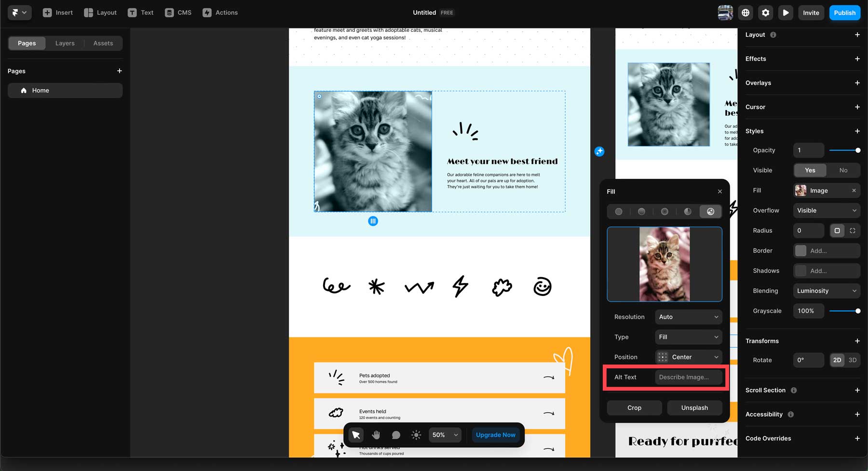Toggle light mode with the brightness icon
The width and height of the screenshot is (868, 471).
pos(415,435)
